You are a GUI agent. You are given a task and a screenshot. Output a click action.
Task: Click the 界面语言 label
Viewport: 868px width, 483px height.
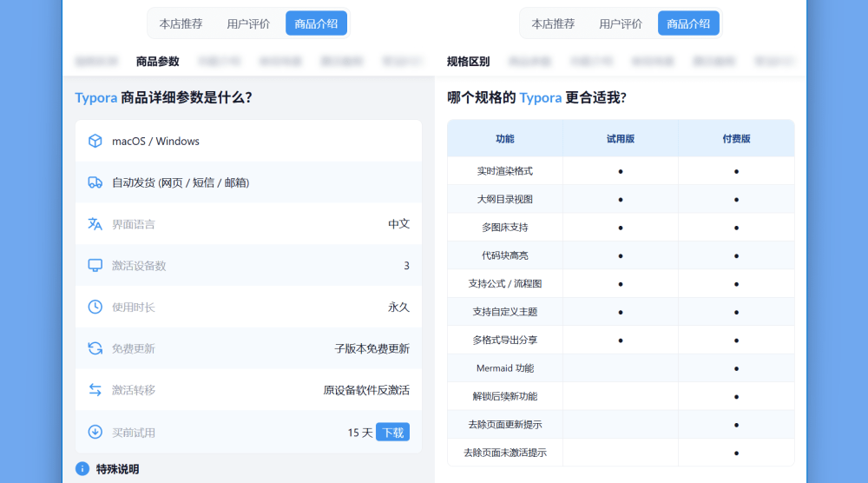click(134, 224)
